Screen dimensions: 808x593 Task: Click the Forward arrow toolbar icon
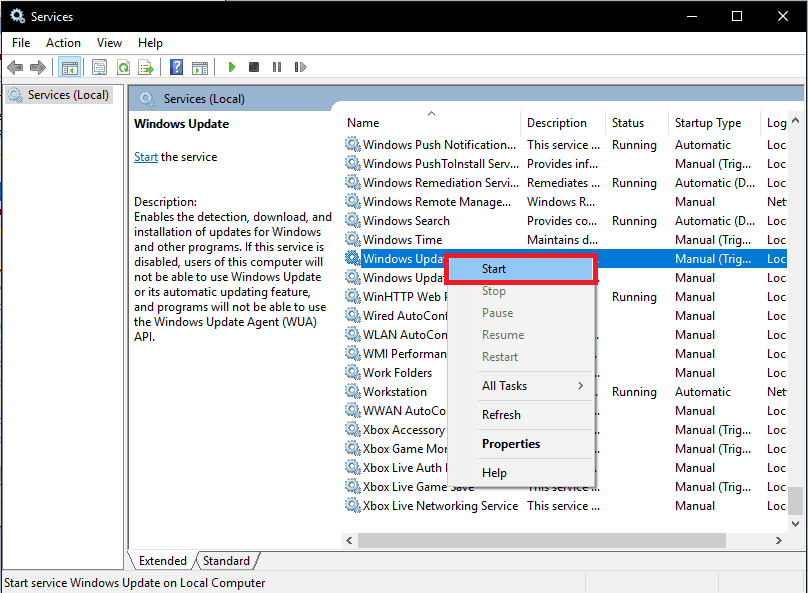(38, 67)
